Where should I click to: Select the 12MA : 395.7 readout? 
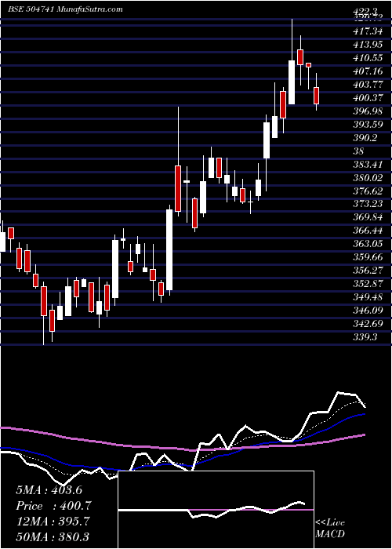click(53, 522)
